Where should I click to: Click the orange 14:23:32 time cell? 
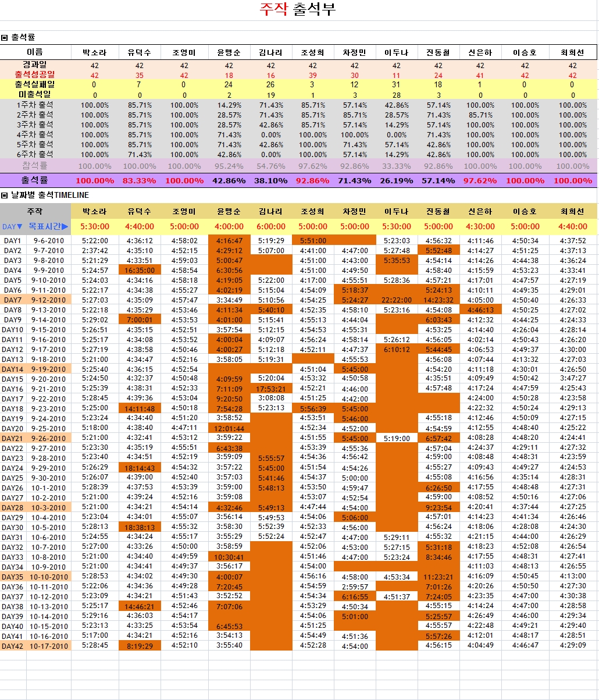pyautogui.click(x=438, y=300)
